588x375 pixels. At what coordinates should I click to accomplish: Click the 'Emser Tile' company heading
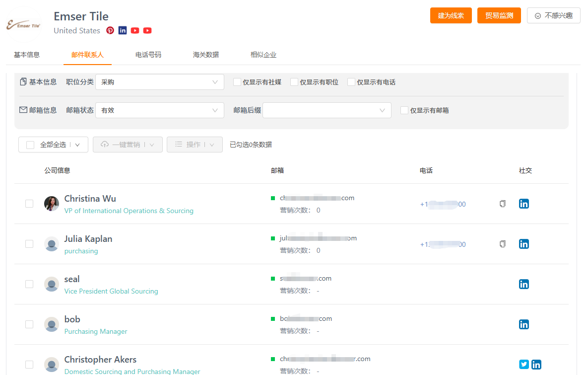click(81, 16)
